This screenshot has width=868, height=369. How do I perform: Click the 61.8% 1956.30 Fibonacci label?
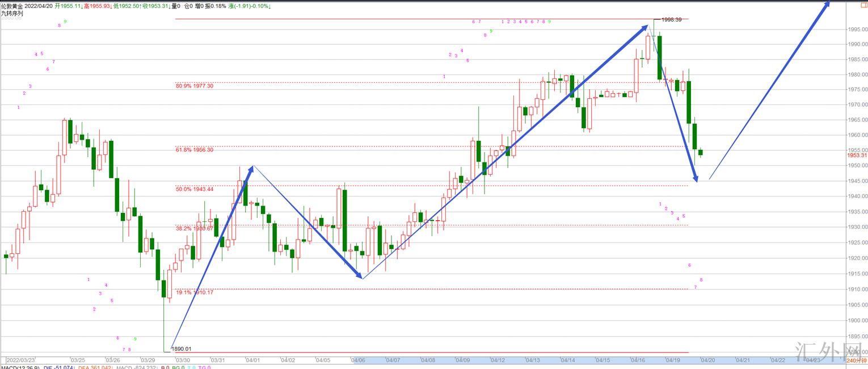[195, 150]
